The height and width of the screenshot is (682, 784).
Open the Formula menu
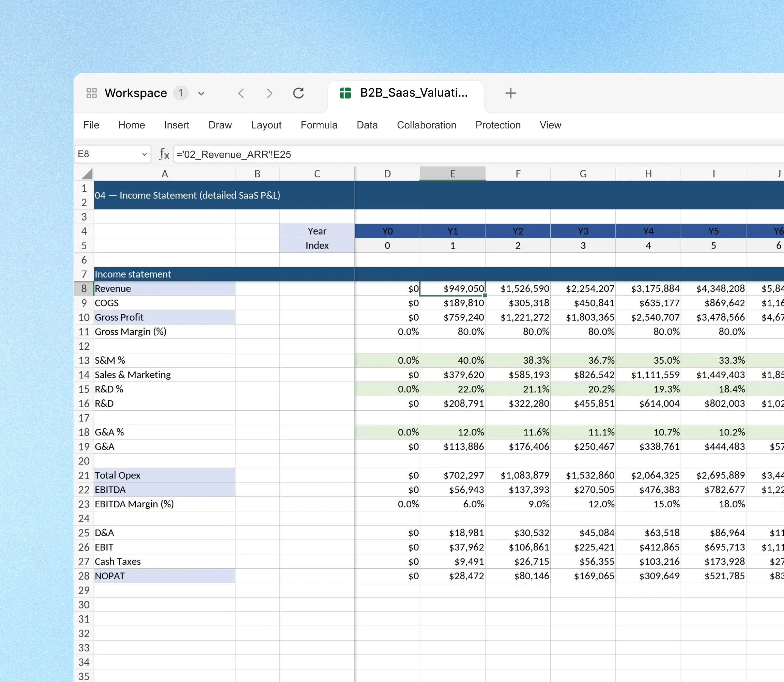(x=319, y=125)
